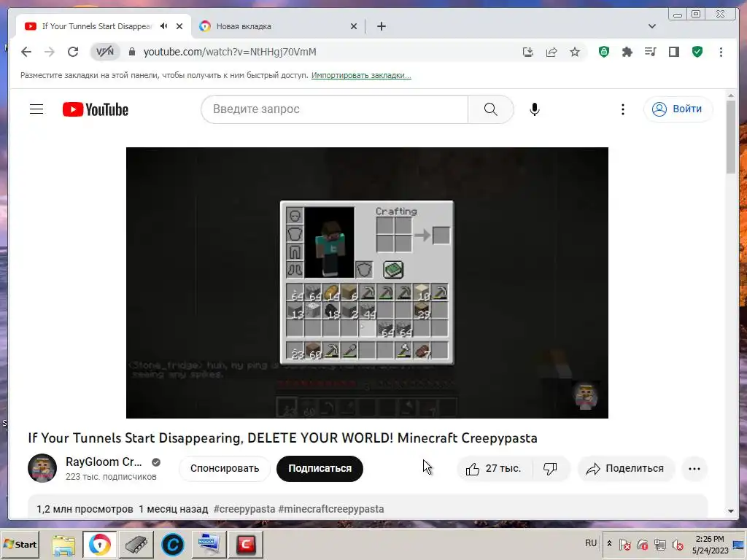
Task: Go to YouTube home via logo
Action: (x=96, y=109)
